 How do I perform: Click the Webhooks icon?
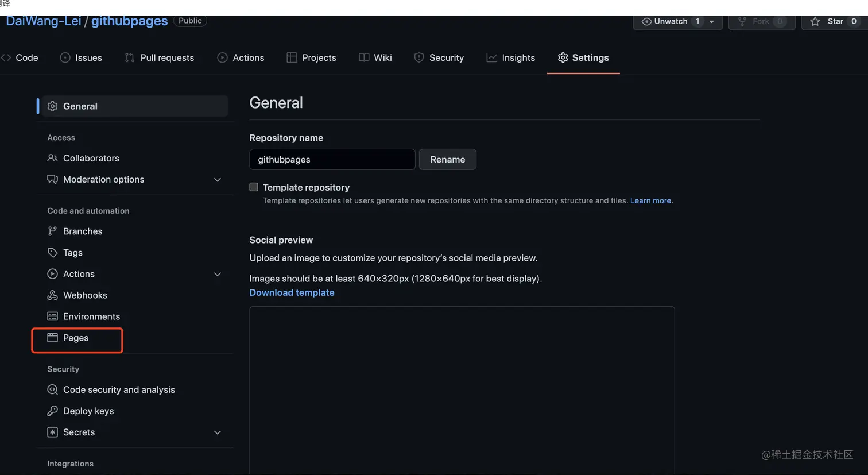click(52, 295)
